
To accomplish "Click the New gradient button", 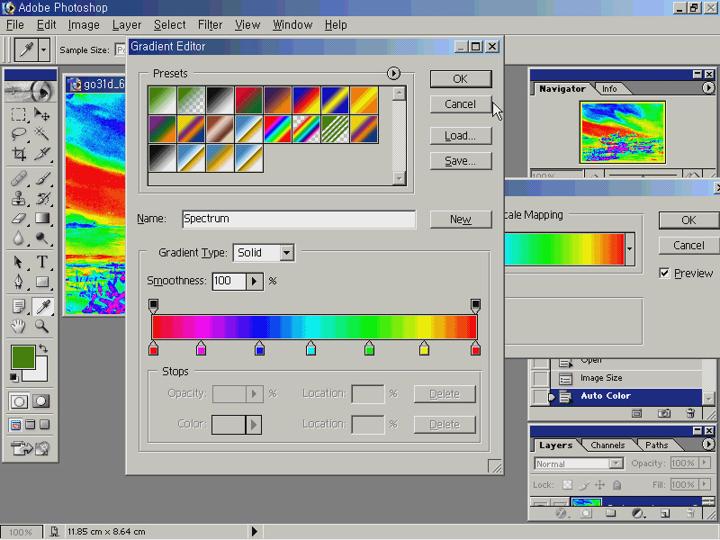I will click(461, 219).
